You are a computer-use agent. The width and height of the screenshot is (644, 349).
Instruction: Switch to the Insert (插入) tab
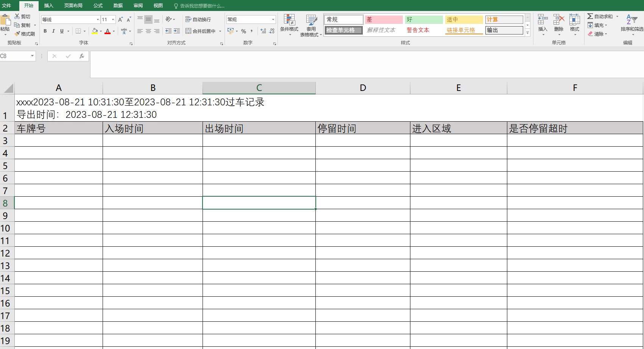48,6
